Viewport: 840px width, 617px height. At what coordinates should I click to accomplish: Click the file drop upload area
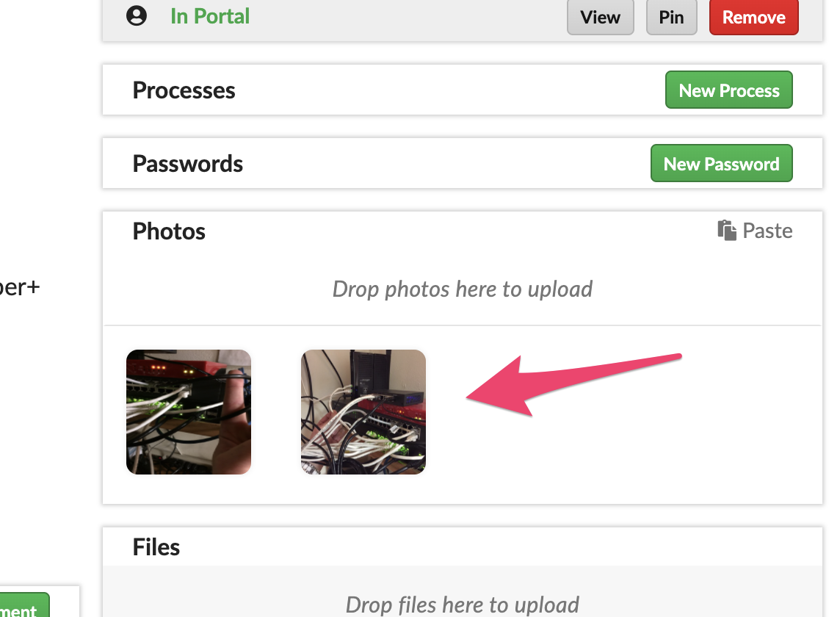462,605
